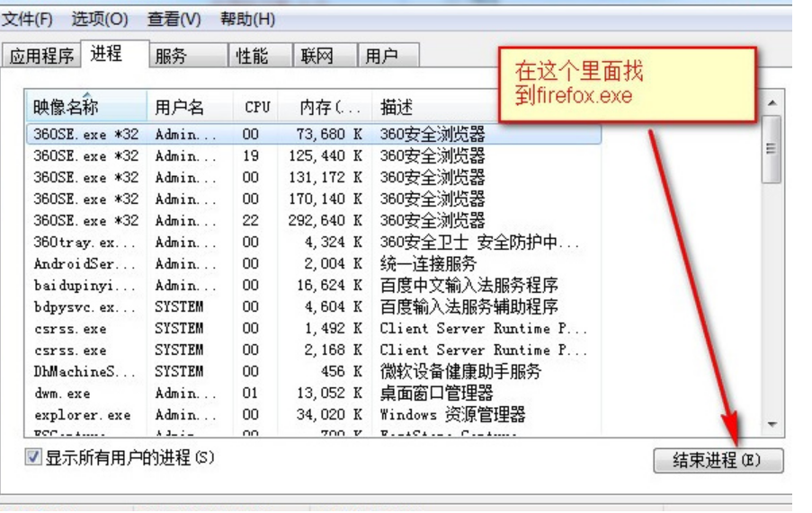
Task: Click the 结束进程(E) button
Action: [x=718, y=461]
